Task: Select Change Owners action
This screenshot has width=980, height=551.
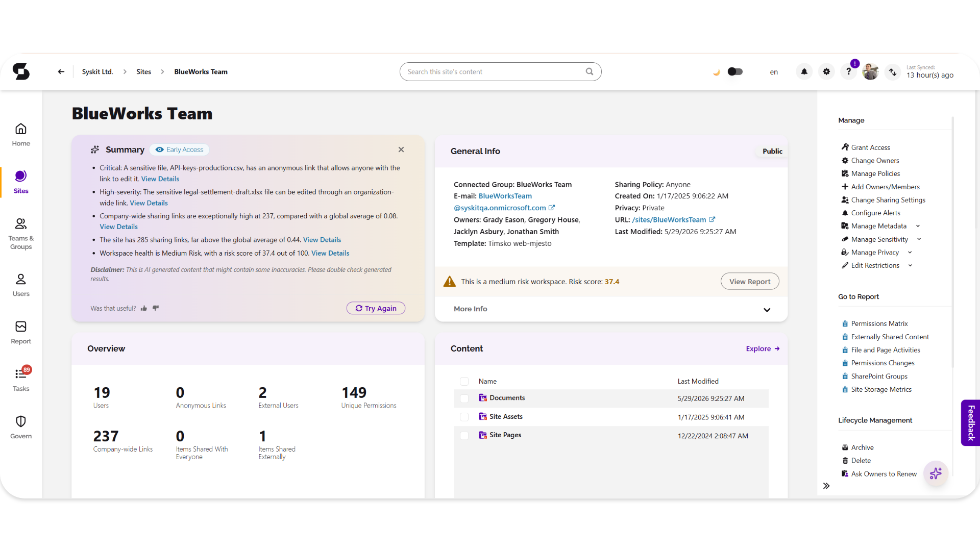Action: point(870,161)
